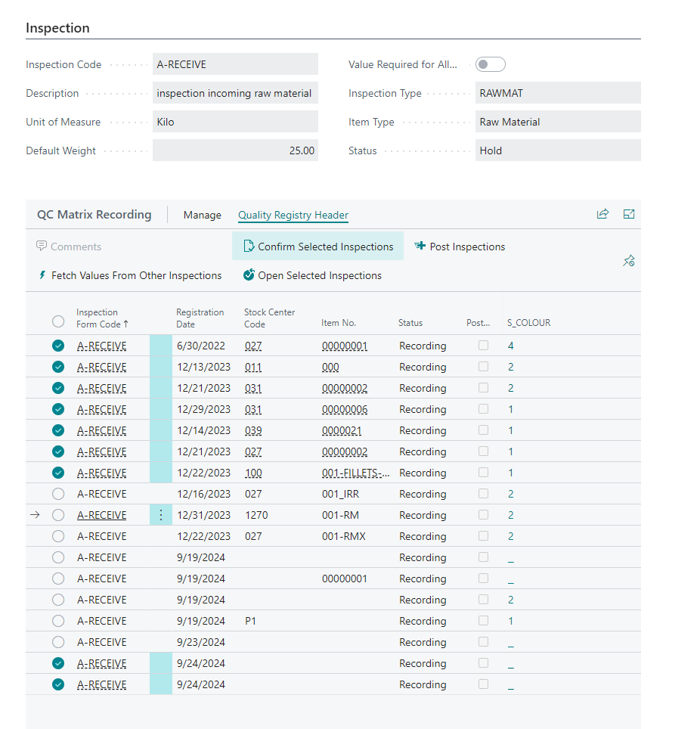Screen dimensions: 700x729
Task: Click the Default Weight field
Action: pos(235,150)
